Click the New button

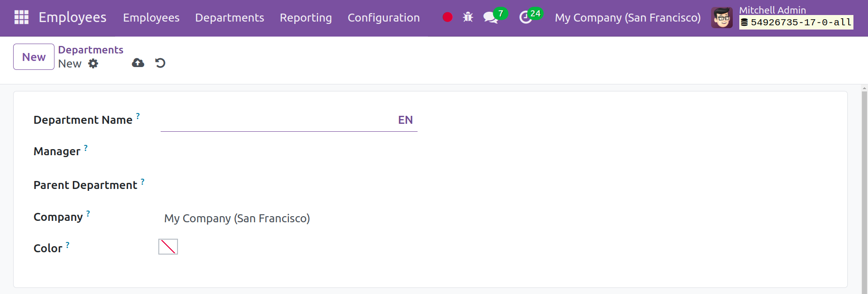(34, 57)
